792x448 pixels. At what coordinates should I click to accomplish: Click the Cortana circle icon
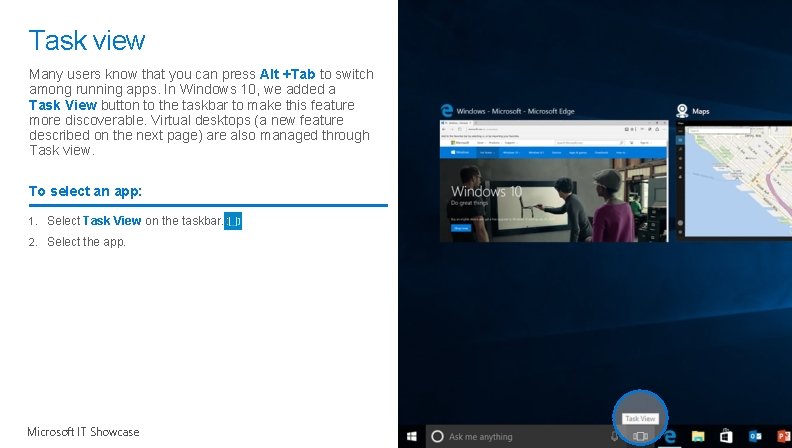click(437, 436)
